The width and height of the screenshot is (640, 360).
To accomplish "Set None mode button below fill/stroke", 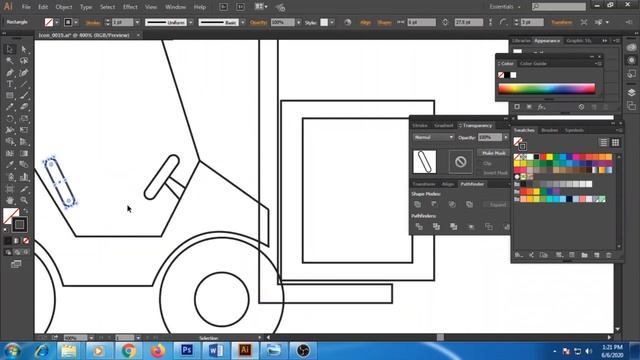I will pyautogui.click(x=26, y=241).
